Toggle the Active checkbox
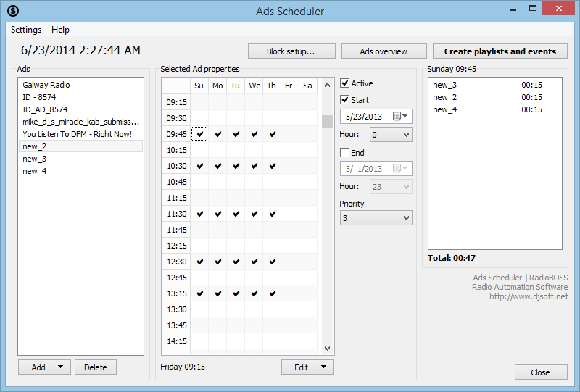580x392 pixels. click(345, 83)
